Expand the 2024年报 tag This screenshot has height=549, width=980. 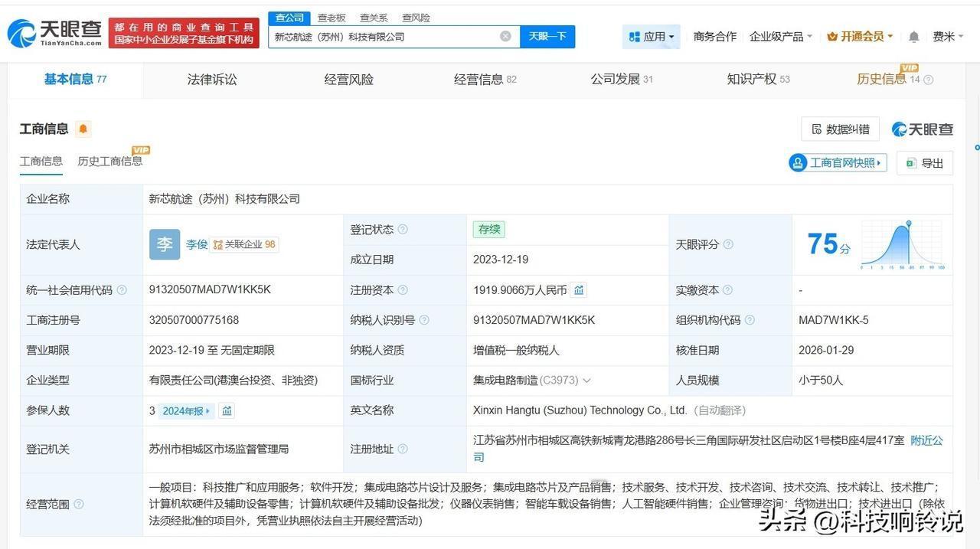(186, 410)
